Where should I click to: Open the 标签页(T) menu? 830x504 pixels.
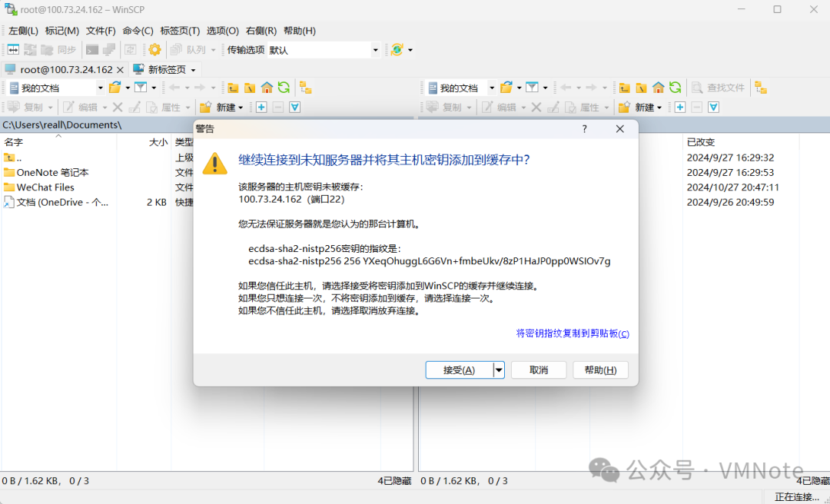point(180,31)
